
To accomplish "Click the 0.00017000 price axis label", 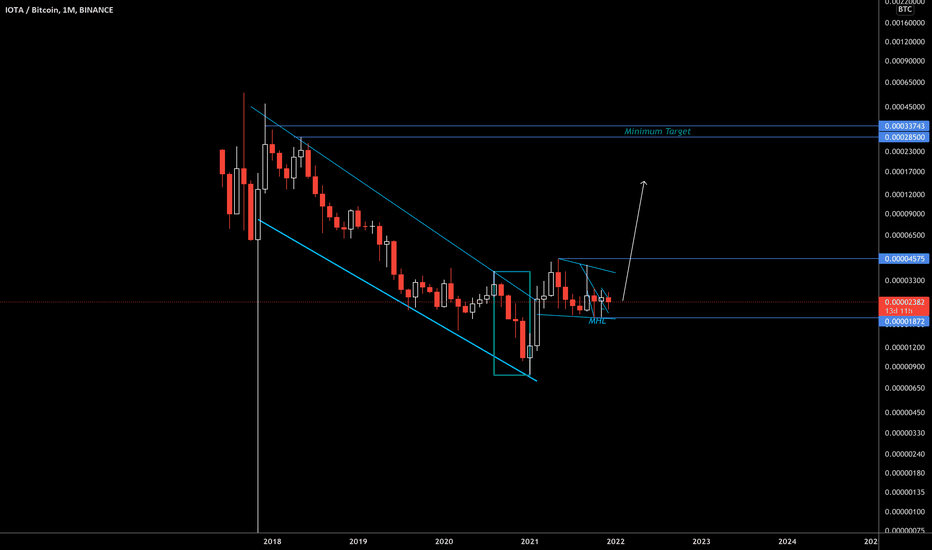I will pos(905,172).
